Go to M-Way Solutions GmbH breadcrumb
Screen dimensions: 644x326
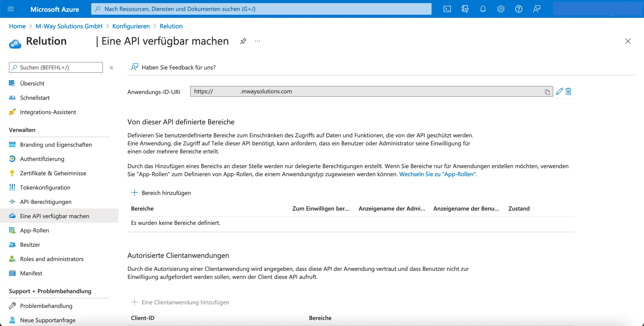point(69,26)
